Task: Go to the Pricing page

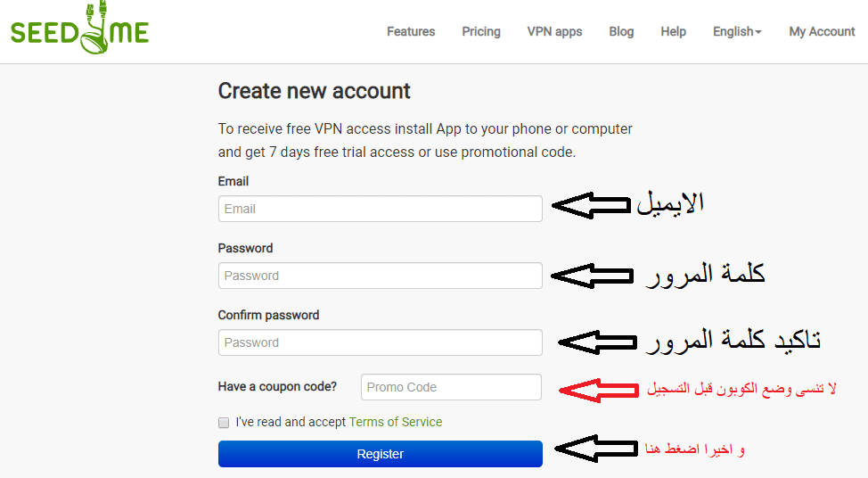Action: tap(481, 31)
